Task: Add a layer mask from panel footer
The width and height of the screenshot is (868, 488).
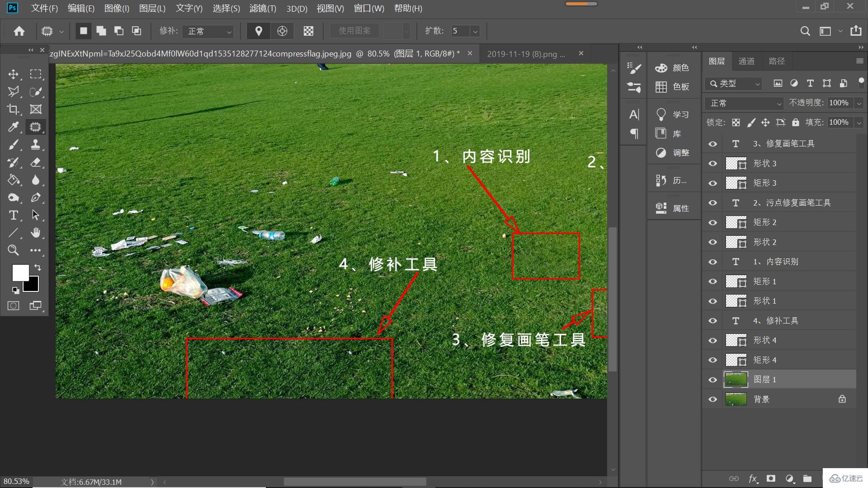Action: tap(771, 479)
